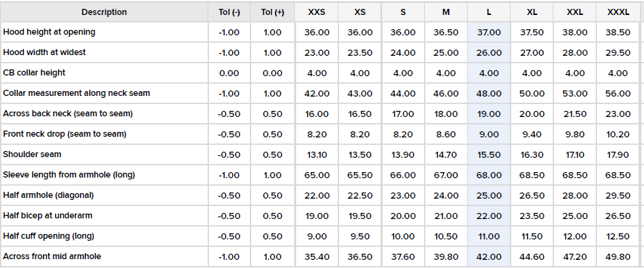This screenshot has height=268, width=644.
Task: Click the M value 8.60 for Front neck drop
Action: pos(446,134)
